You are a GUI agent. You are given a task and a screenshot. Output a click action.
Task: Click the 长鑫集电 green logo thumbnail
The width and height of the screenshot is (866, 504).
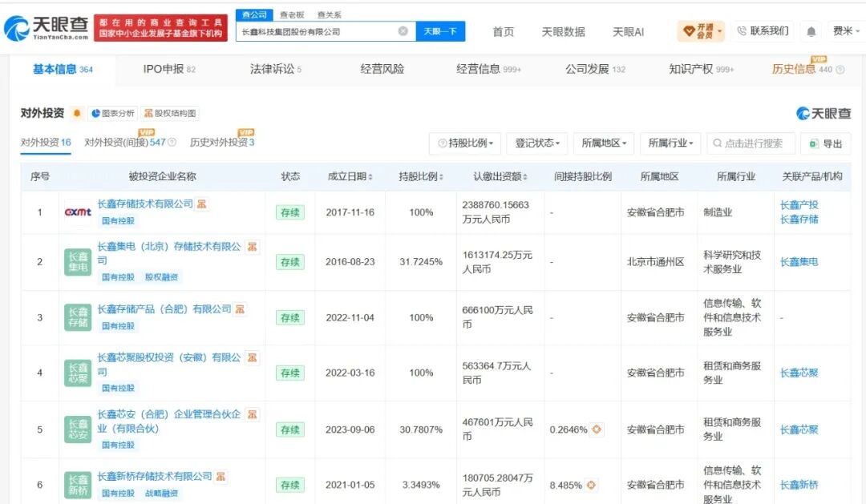pos(78,262)
